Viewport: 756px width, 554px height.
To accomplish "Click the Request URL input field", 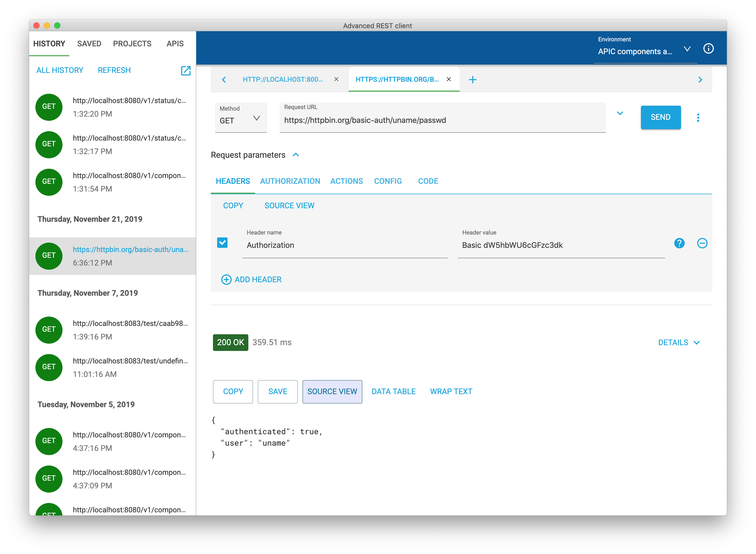I will click(x=442, y=120).
